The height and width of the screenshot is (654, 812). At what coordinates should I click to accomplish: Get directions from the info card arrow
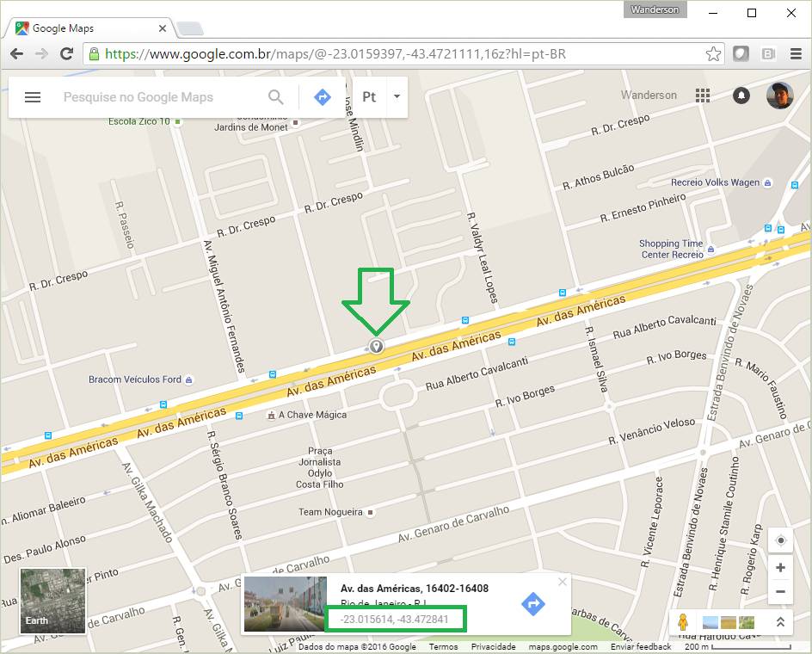(532, 604)
